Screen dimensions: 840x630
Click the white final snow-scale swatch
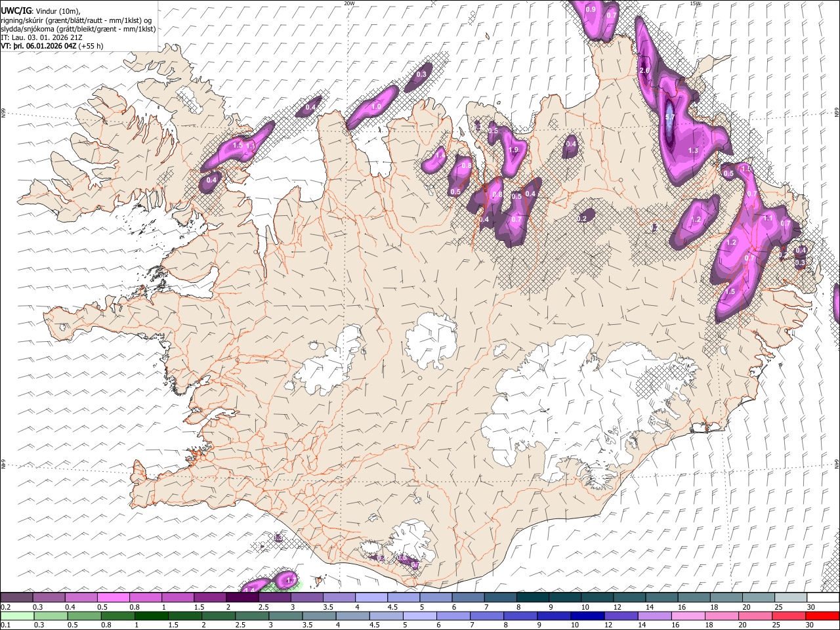(823, 598)
